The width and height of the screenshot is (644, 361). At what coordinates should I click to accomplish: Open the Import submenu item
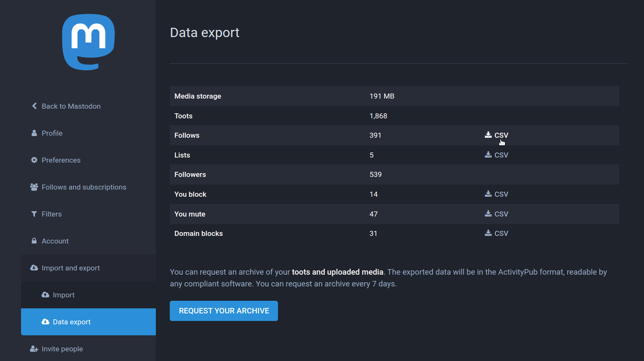(64, 295)
